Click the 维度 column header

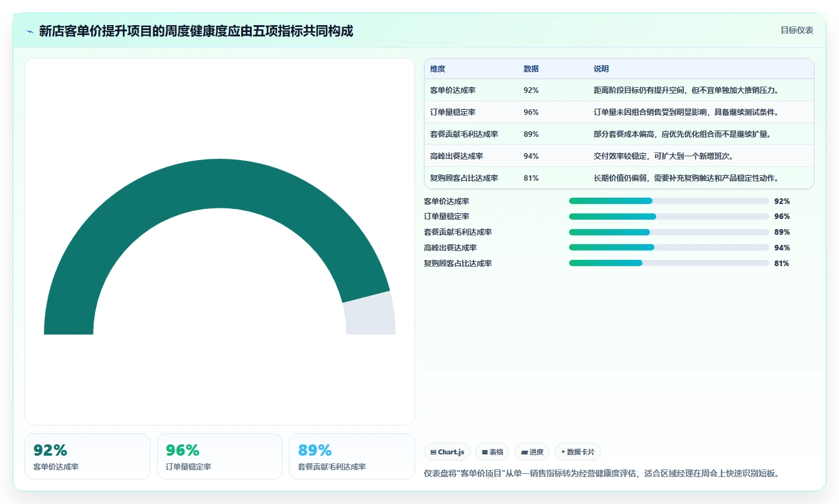coord(438,69)
